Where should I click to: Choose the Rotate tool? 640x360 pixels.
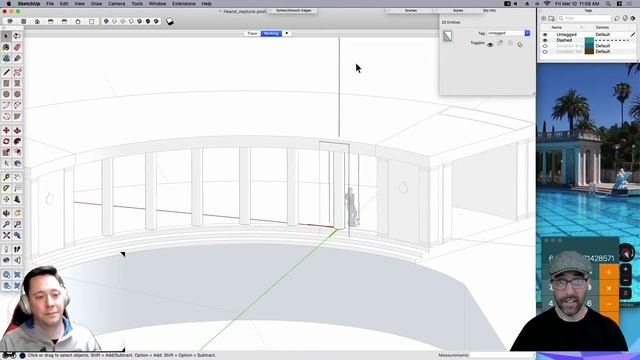pyautogui.click(x=6, y=141)
